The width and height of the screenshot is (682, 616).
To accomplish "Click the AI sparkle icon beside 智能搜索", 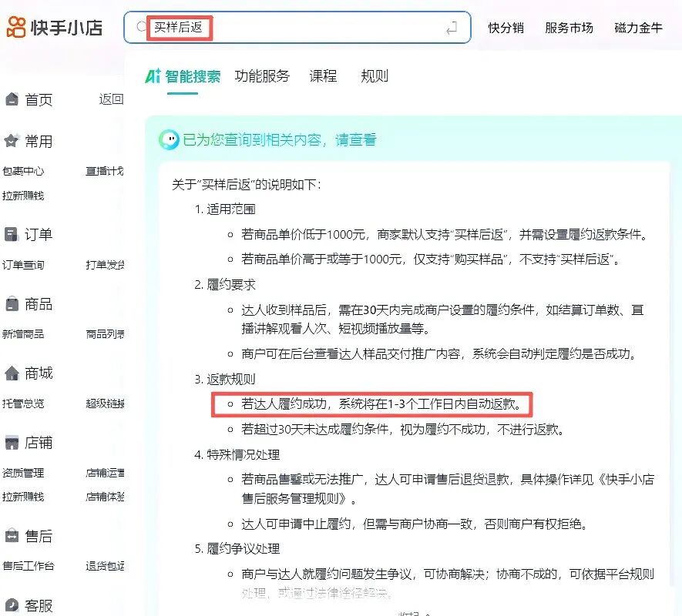I will [x=153, y=75].
